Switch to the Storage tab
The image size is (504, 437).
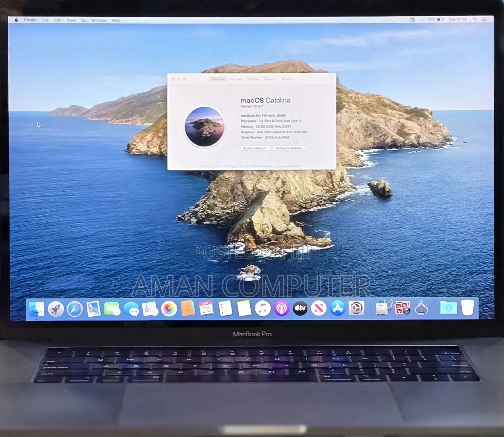point(253,79)
